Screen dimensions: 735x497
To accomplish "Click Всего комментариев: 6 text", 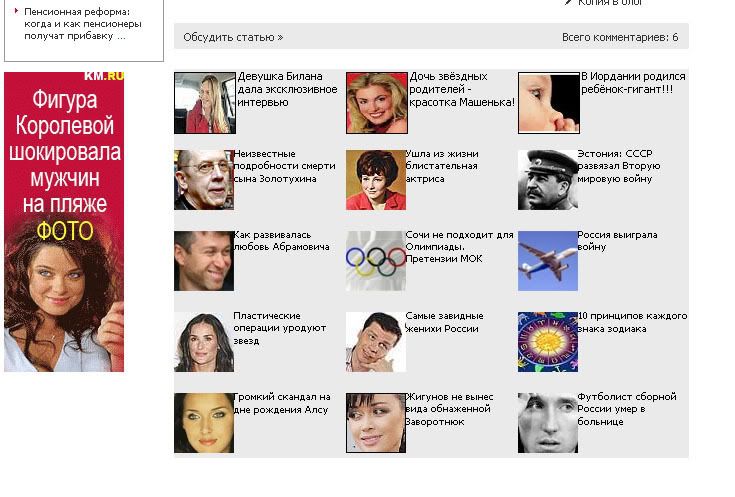I will [x=620, y=37].
